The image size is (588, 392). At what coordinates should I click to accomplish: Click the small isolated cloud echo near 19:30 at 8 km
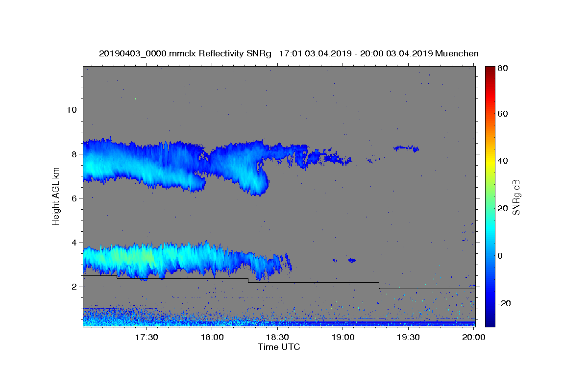[407, 148]
